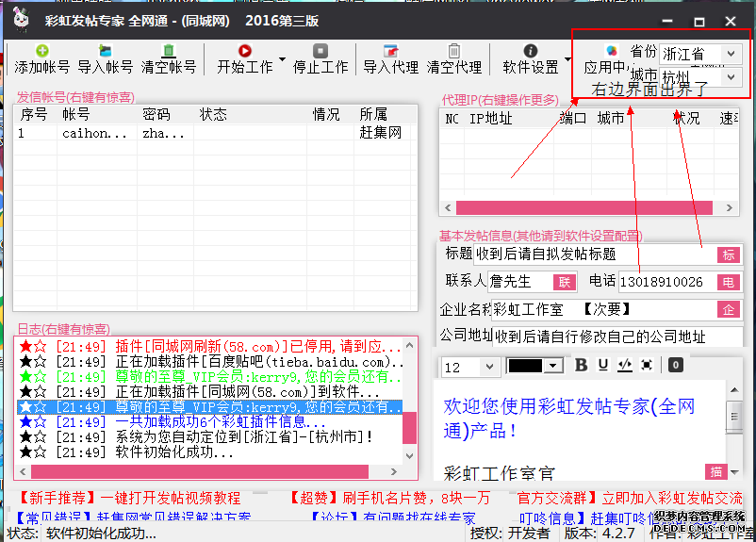This screenshot has height=542, width=756.
Task: Click the 清空帐号 clear accounts icon
Action: tap(169, 51)
